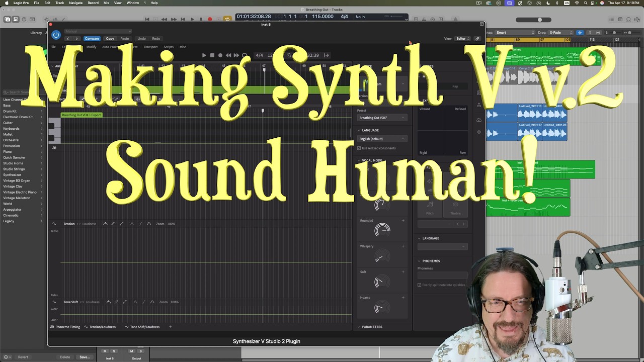Go to next plugin preset arrow

tap(76, 39)
